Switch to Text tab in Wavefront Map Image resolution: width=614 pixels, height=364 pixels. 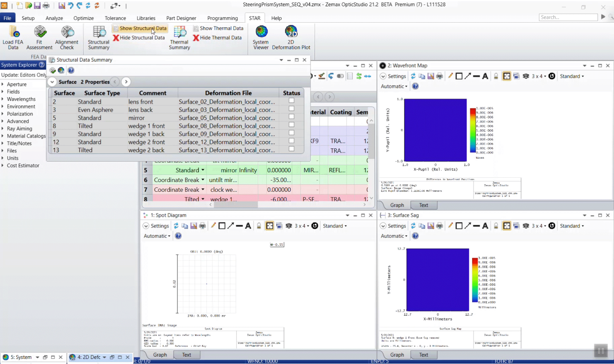click(424, 205)
